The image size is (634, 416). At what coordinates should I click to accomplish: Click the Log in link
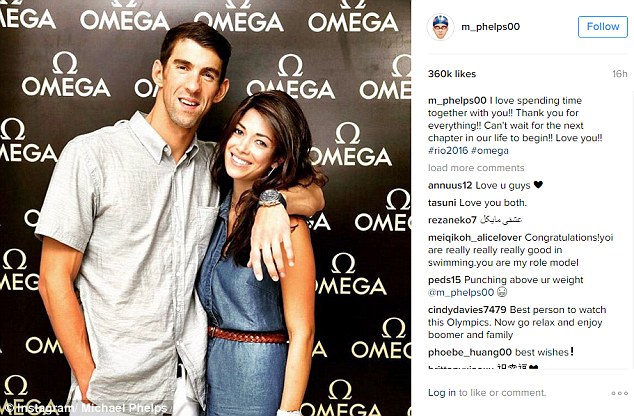tap(442, 393)
